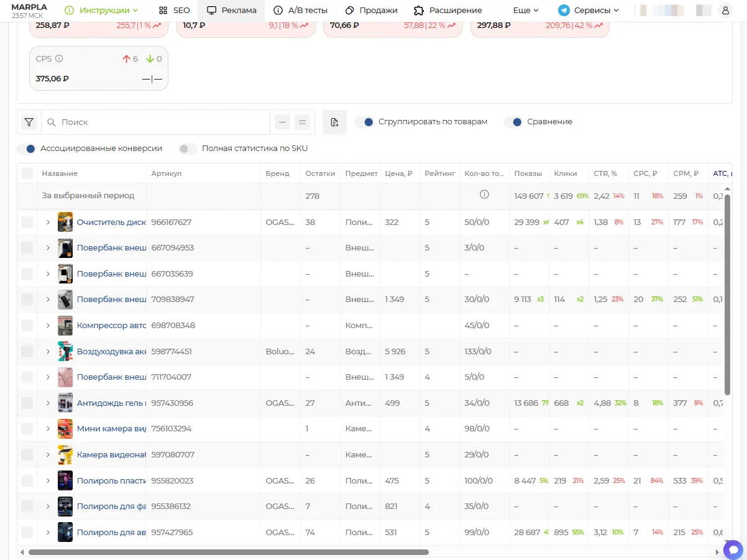Open the SEO tab

pyautogui.click(x=174, y=11)
